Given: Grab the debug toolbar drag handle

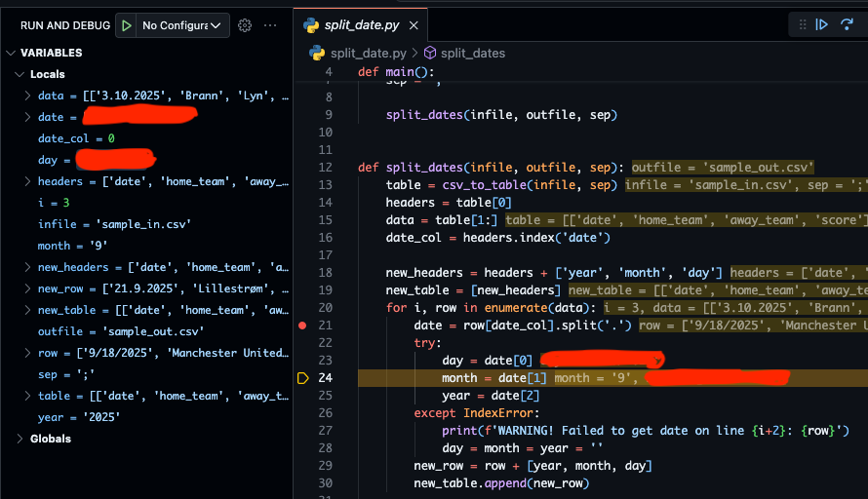Looking at the screenshot, I should coord(802,25).
